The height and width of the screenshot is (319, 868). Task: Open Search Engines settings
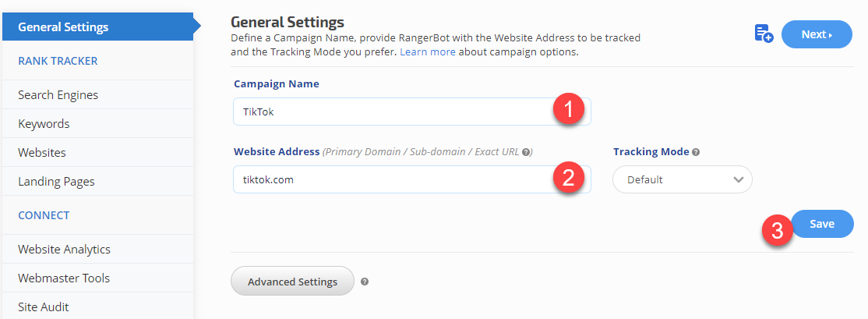click(x=58, y=95)
